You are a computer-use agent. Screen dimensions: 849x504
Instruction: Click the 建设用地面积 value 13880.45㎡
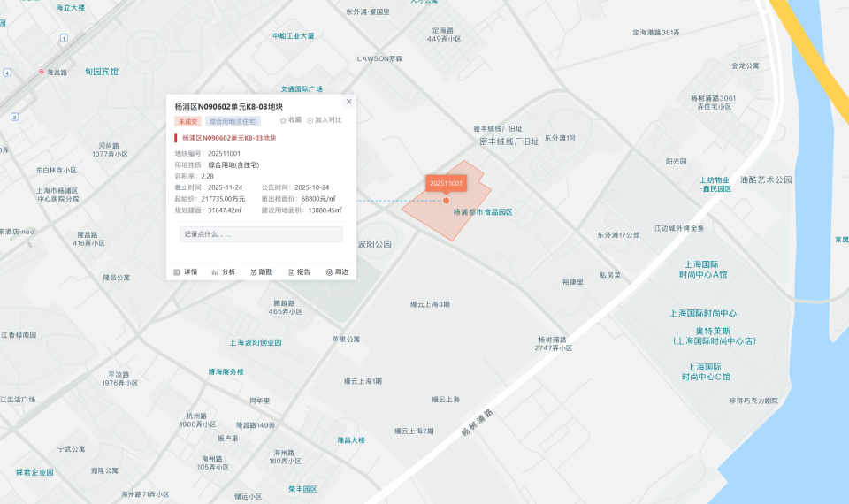pyautogui.click(x=325, y=210)
